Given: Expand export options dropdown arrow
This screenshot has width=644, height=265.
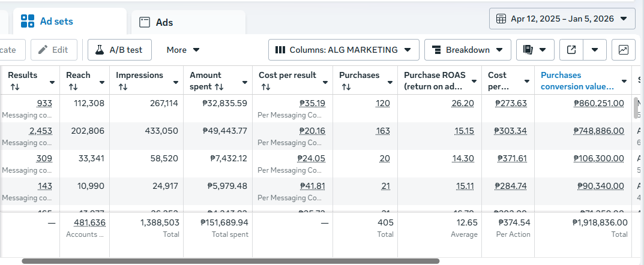Looking at the screenshot, I should click(x=595, y=50).
